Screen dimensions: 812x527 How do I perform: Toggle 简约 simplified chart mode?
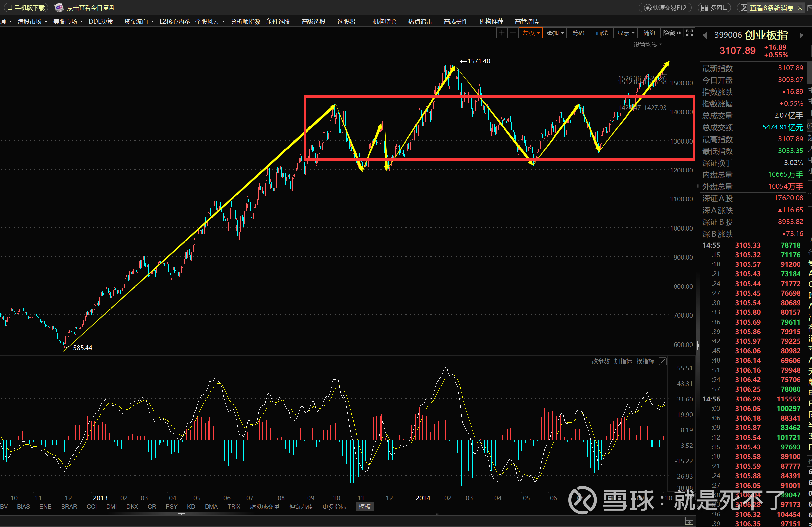tap(649, 33)
